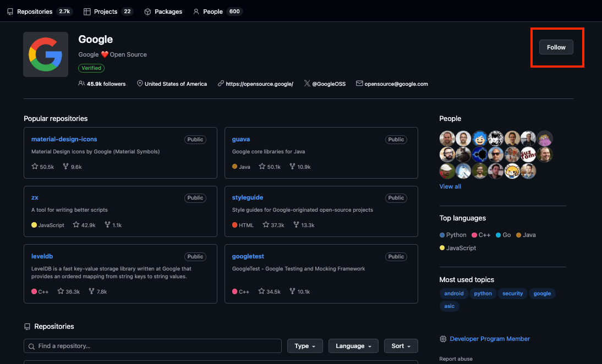
Task: Click the star icon showing 50.5k on material-design-icons
Action: (35, 167)
